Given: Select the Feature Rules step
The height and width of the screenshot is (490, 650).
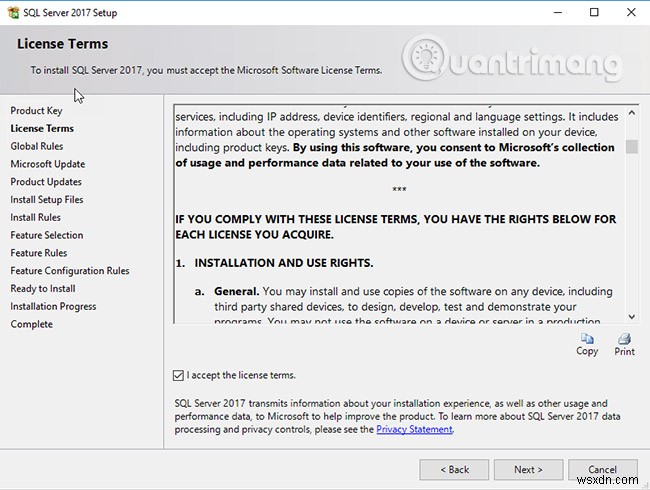Looking at the screenshot, I should 39,253.
